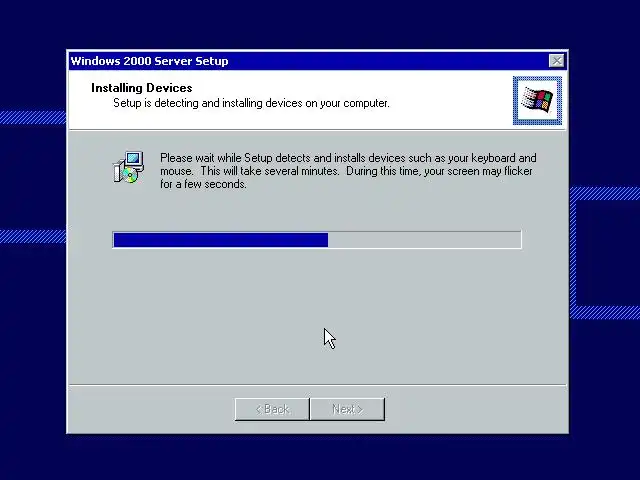The width and height of the screenshot is (640, 480).
Task: Click the device installation progress bar
Action: pos(317,240)
